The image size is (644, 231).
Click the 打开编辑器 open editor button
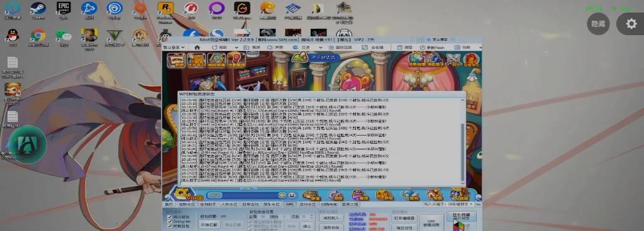404,218
